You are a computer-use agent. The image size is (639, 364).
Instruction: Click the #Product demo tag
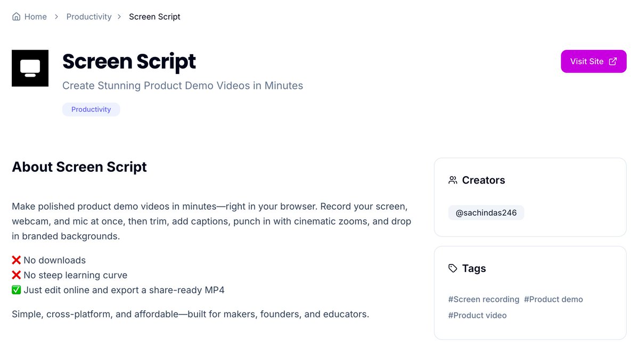[553, 299]
